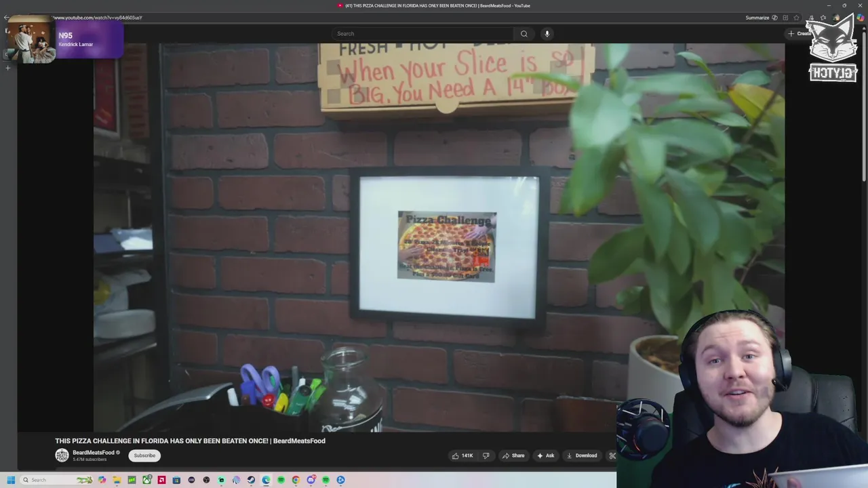868x488 pixels.
Task: Click the BeardMeatsFood subscriber count text
Action: [x=90, y=460]
